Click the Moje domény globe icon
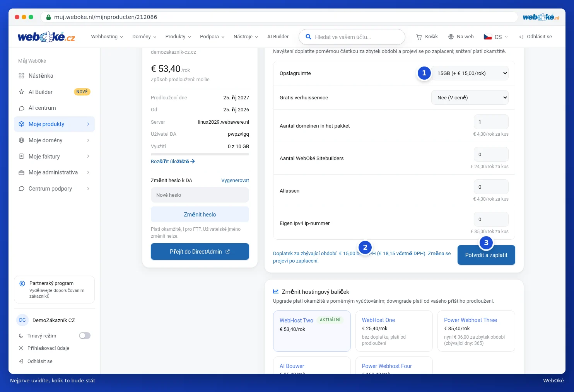Screen dimensions: 574x392 click(x=22, y=140)
